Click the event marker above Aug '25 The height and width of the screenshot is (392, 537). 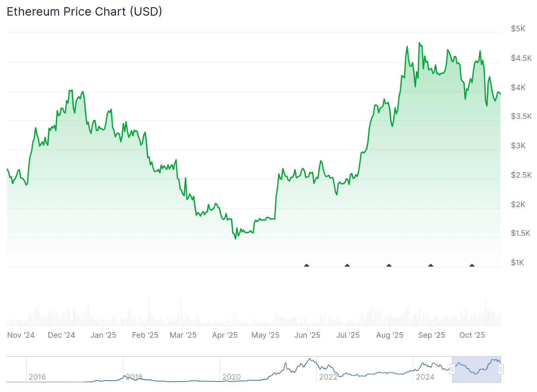click(x=389, y=265)
